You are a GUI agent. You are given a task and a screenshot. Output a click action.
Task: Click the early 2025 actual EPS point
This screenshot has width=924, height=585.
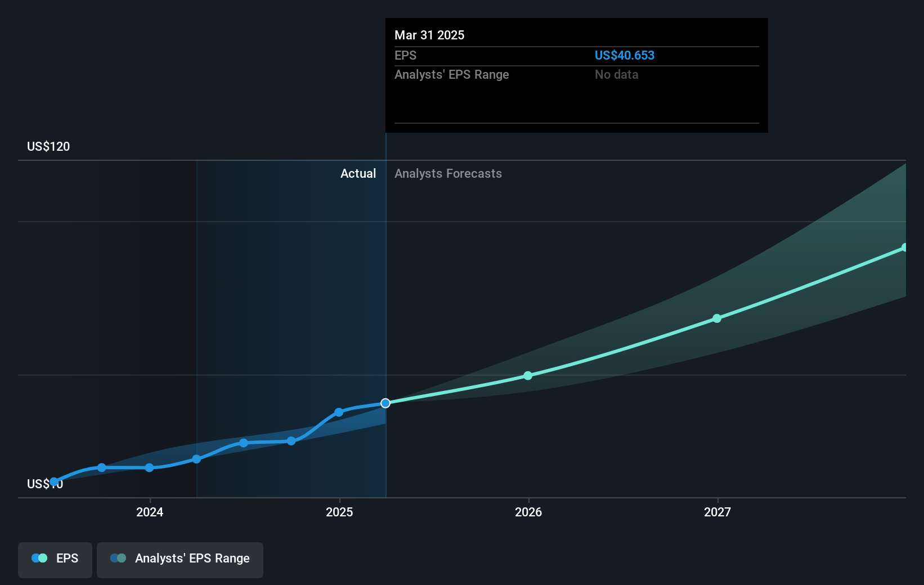pos(339,412)
